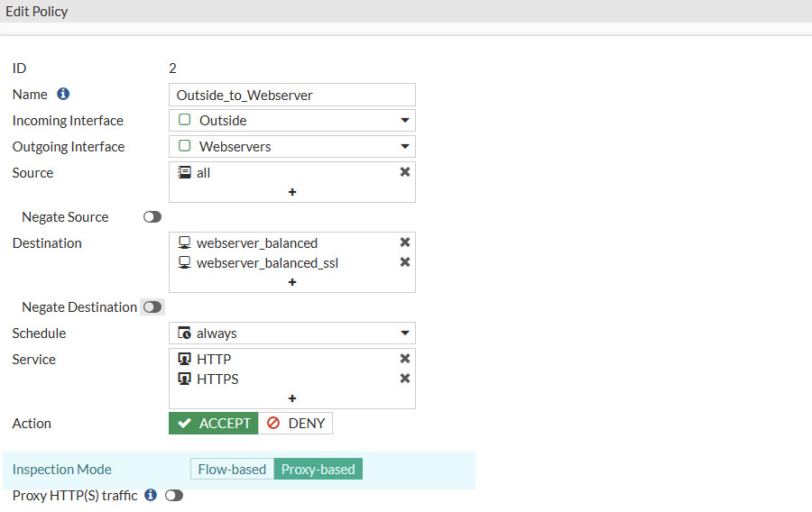The width and height of the screenshot is (812, 512).
Task: Remove webserver_balanced from Destination
Action: [405, 242]
